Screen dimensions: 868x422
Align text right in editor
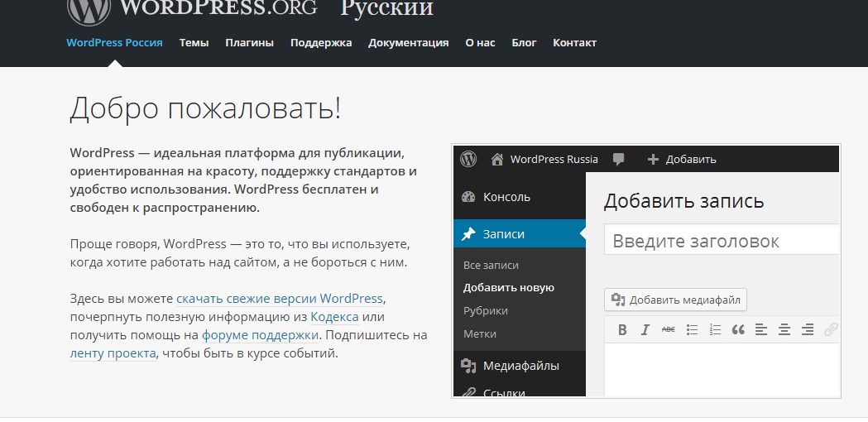(x=808, y=330)
